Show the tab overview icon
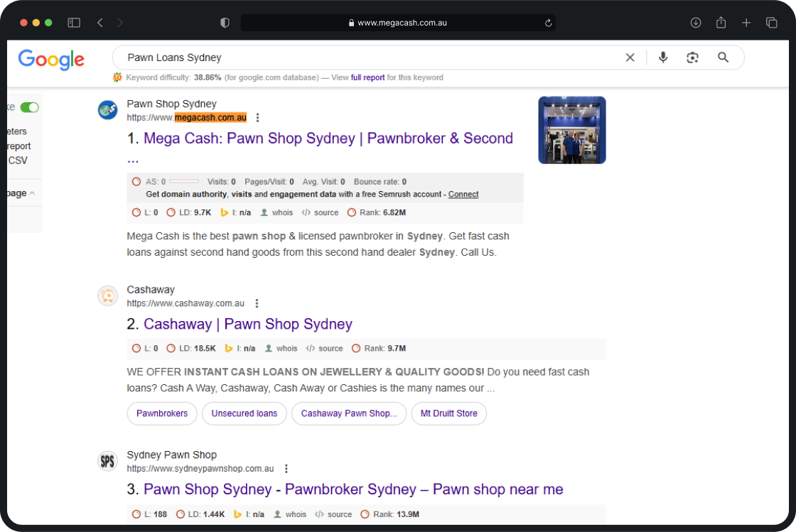Screen dimensions: 796x532 pos(772,22)
